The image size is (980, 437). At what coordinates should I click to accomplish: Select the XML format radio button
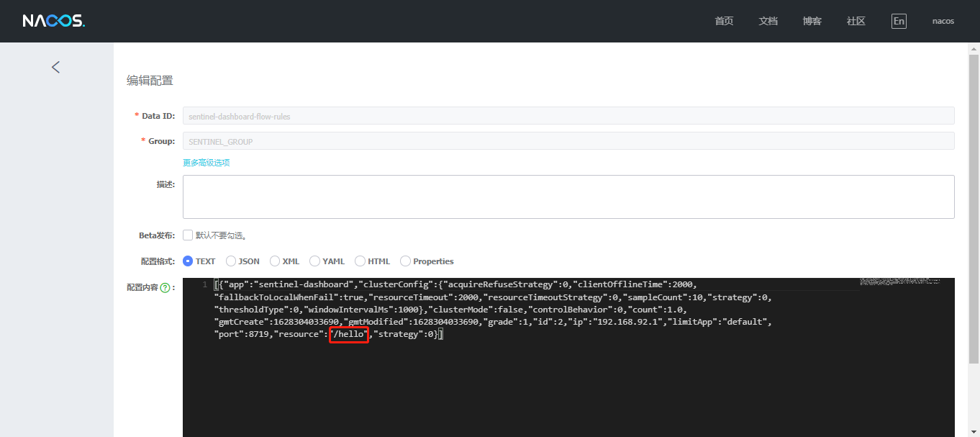point(274,261)
